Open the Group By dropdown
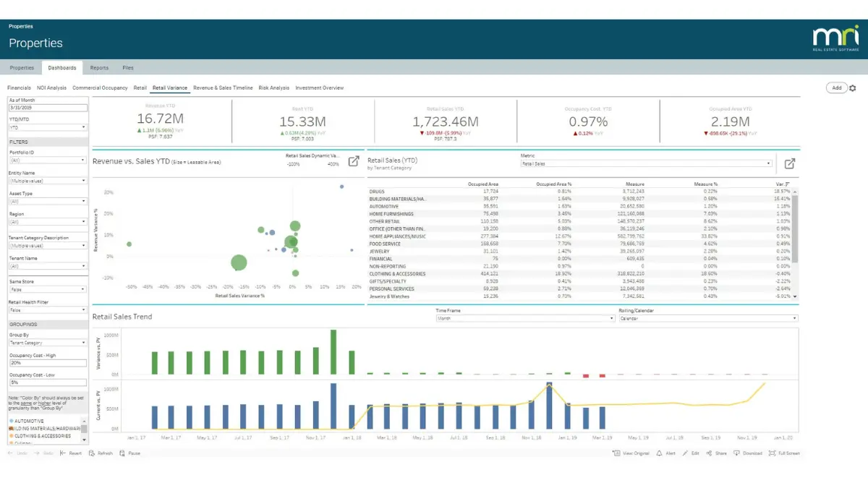Screen dimensions: 868x488 (48, 343)
